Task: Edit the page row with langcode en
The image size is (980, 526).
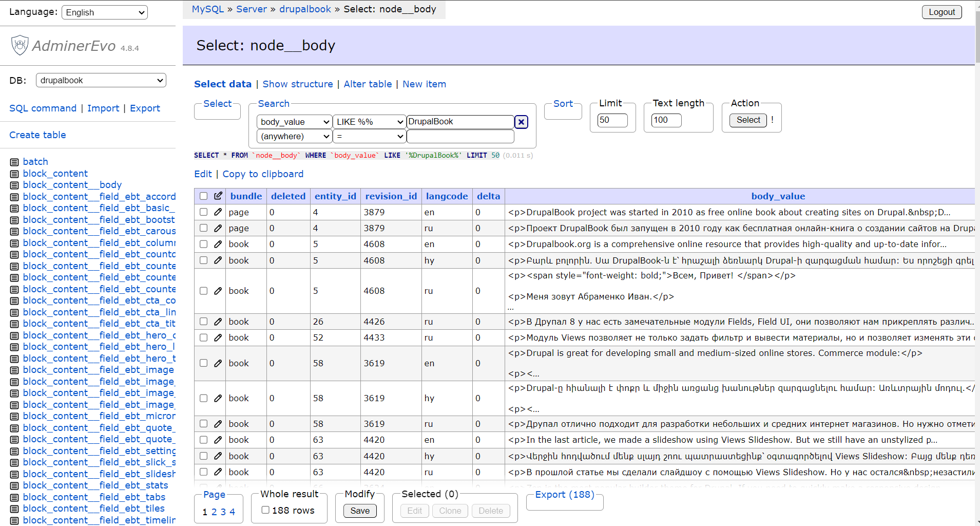Action: (x=218, y=212)
